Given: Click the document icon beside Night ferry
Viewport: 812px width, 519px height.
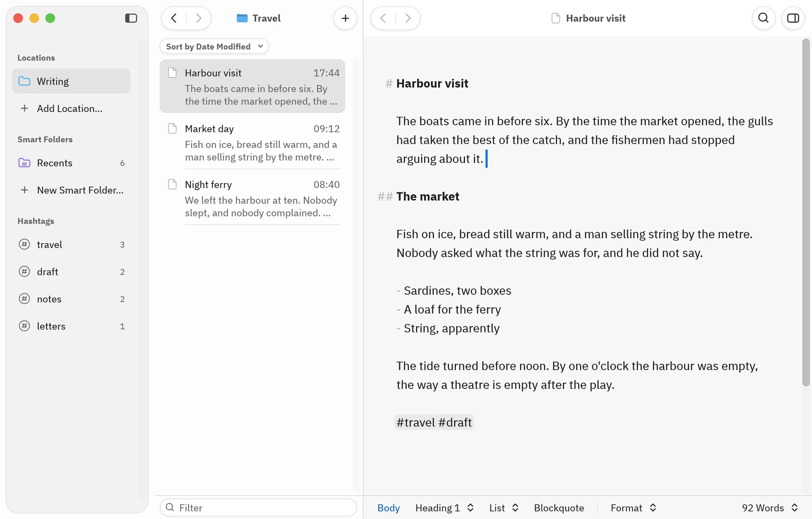Looking at the screenshot, I should click(x=172, y=184).
